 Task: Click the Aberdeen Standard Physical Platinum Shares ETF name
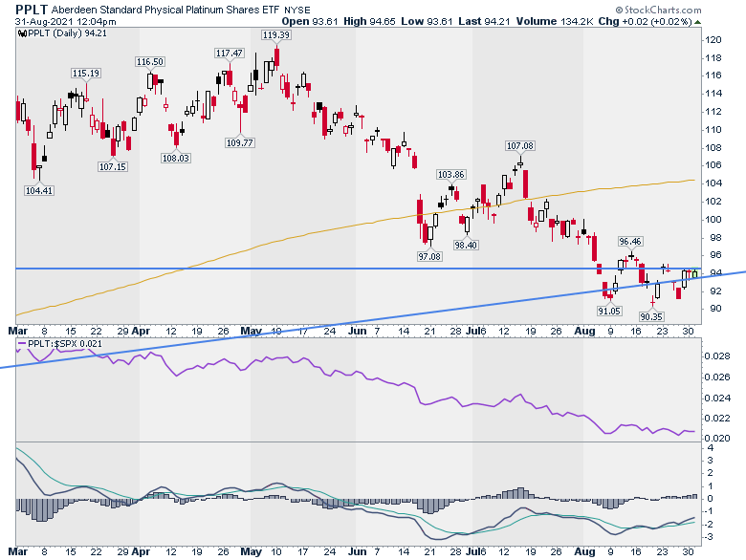click(165, 10)
